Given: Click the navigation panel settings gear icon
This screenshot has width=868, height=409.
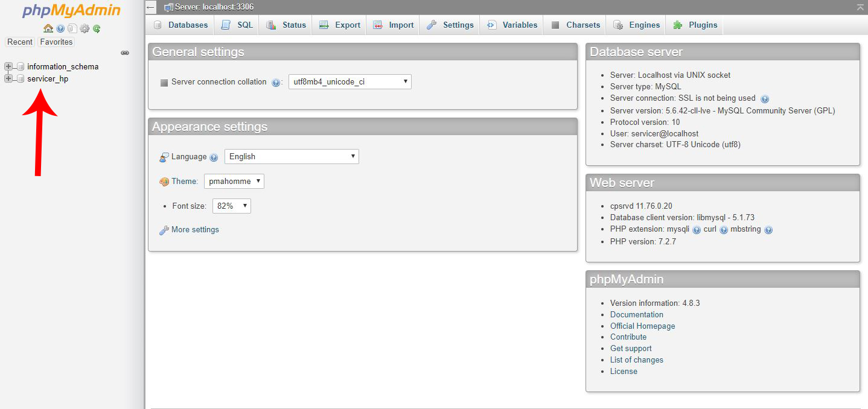Looking at the screenshot, I should [85, 28].
